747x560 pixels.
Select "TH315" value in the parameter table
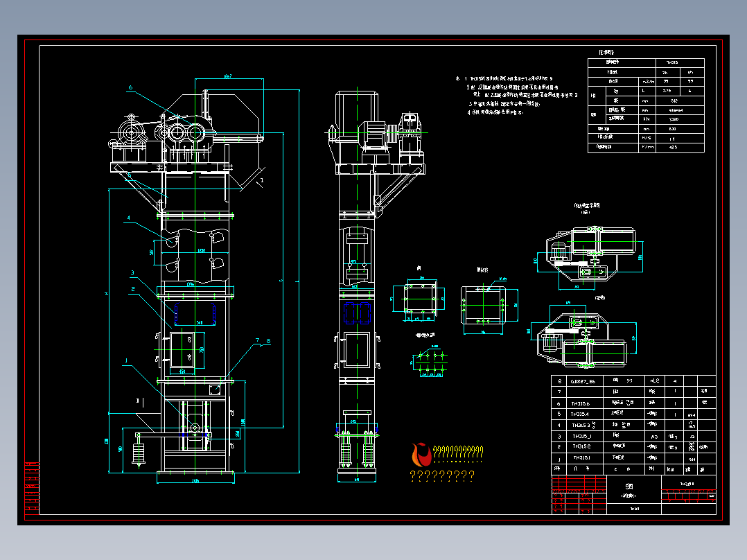click(x=672, y=62)
